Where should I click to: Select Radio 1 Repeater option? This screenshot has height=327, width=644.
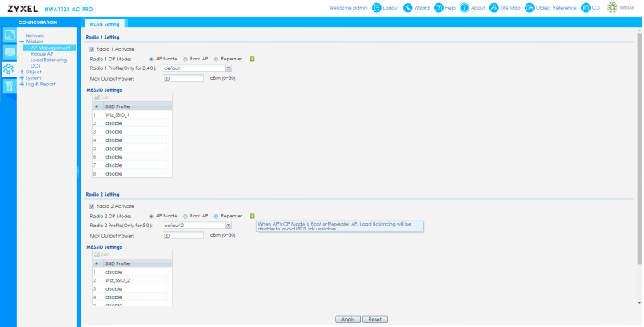(x=216, y=60)
